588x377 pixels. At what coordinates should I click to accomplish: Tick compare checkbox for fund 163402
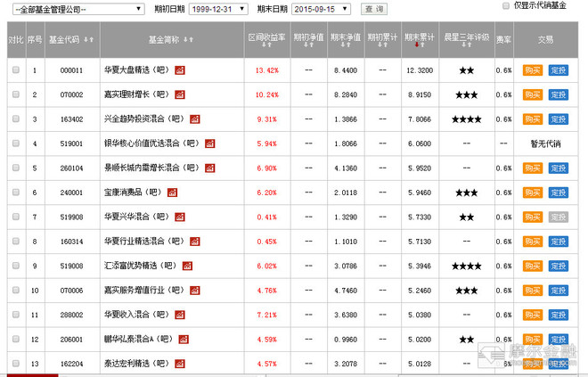[16, 119]
